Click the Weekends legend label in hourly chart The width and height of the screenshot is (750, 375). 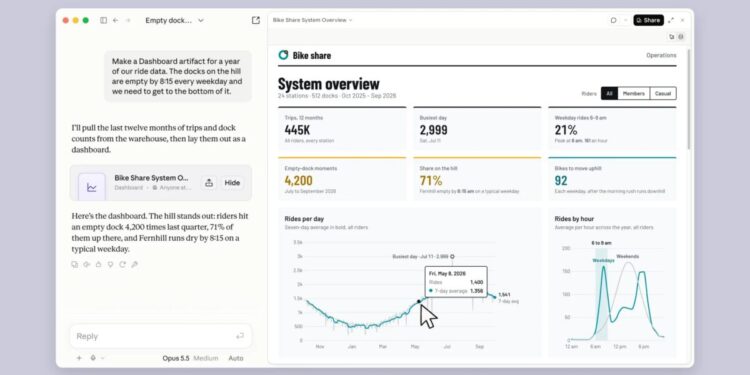pos(627,256)
